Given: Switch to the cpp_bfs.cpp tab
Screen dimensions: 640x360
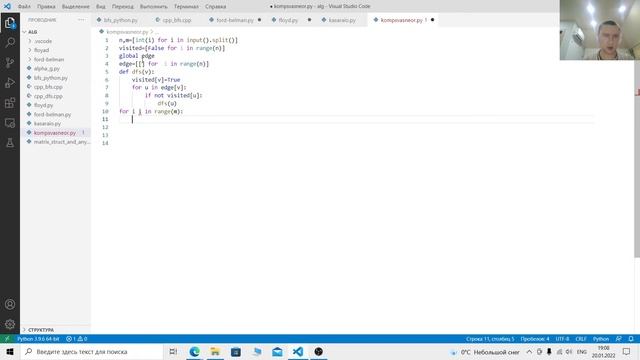Looking at the screenshot, I should click(176, 20).
